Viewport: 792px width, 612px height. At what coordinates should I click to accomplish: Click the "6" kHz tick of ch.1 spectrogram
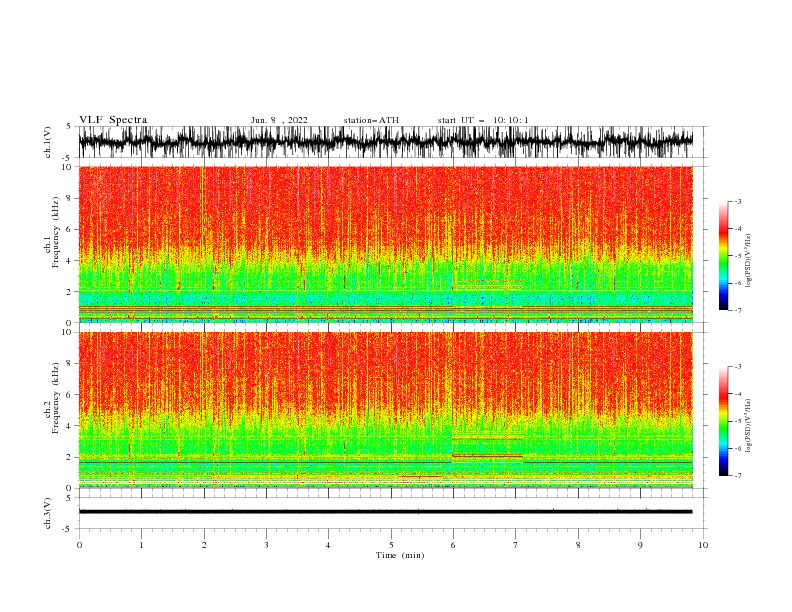(x=69, y=229)
